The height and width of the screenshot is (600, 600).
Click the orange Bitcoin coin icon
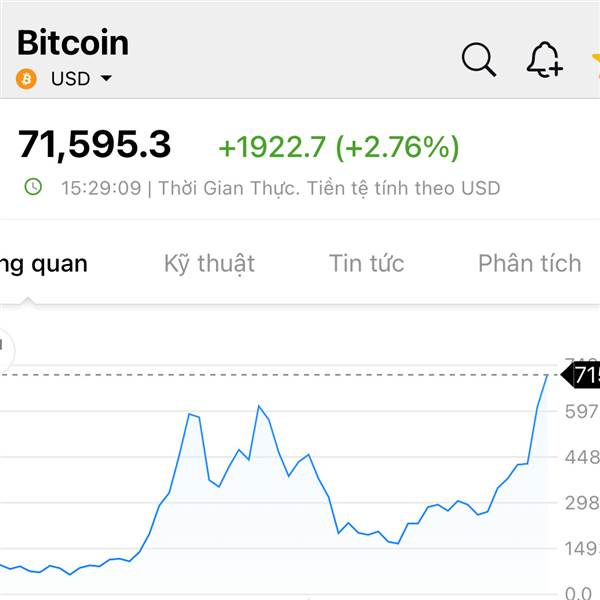point(27,79)
